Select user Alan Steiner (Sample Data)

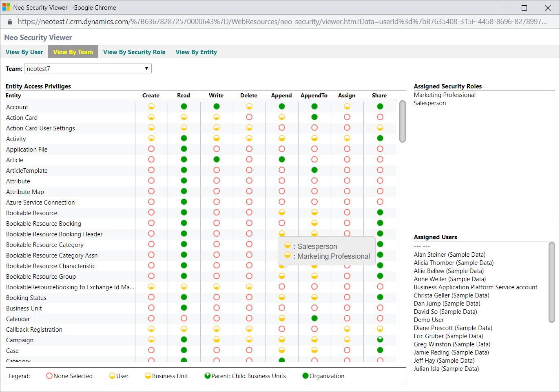tap(449, 255)
